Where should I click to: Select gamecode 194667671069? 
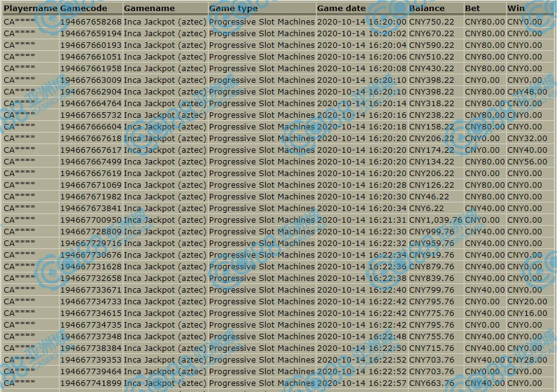pos(91,185)
